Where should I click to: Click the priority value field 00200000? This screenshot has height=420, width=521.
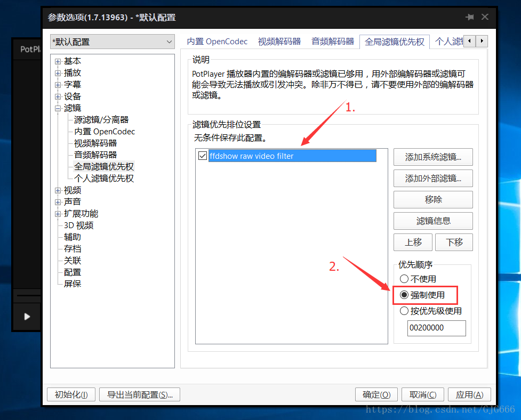click(437, 328)
